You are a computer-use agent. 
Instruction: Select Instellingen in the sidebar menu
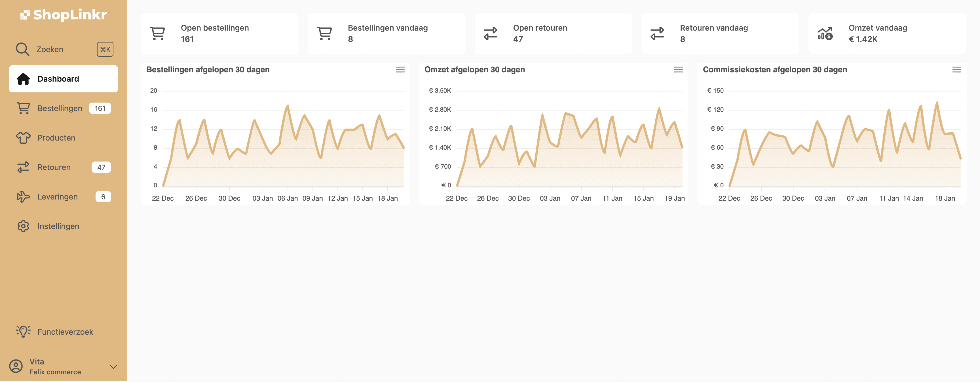(58, 226)
